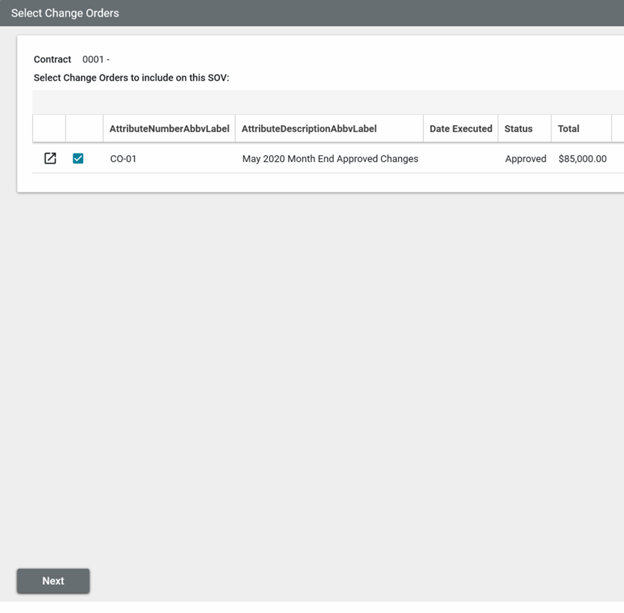Click the blank header above the pop-out icon column
Screen dimensions: 624x613
pos(49,129)
